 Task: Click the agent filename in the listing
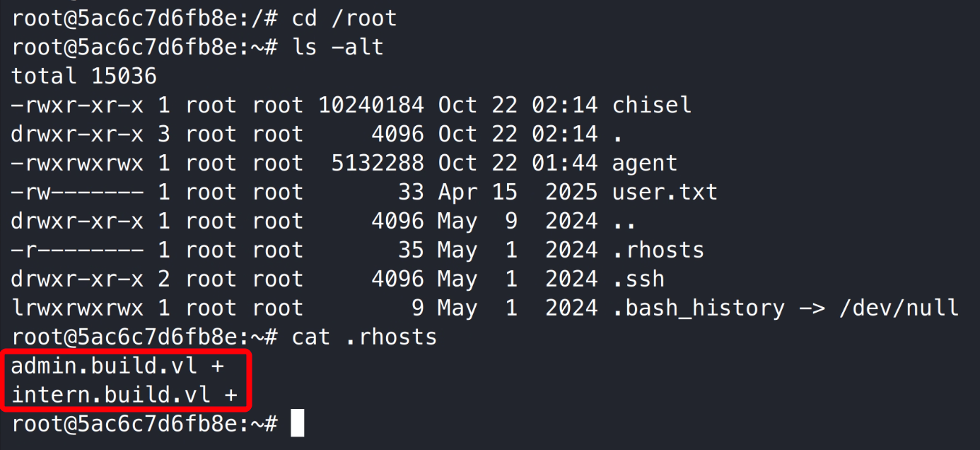coord(644,163)
